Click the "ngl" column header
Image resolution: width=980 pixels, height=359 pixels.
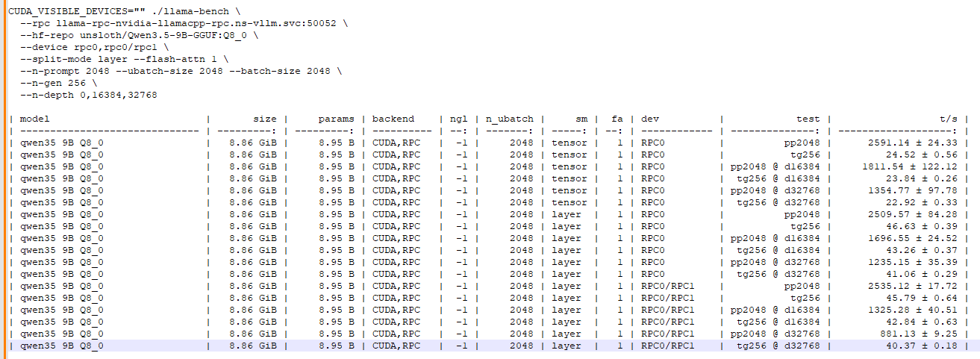click(458, 119)
